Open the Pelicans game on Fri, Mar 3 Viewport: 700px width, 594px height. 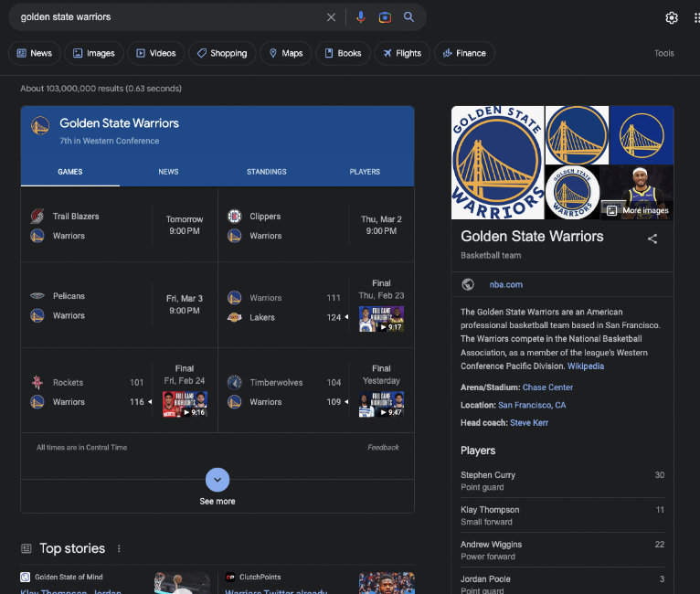[x=119, y=305]
